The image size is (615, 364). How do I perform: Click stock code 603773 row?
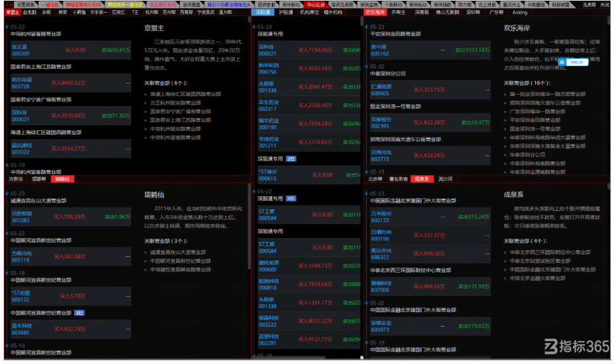click(430, 156)
